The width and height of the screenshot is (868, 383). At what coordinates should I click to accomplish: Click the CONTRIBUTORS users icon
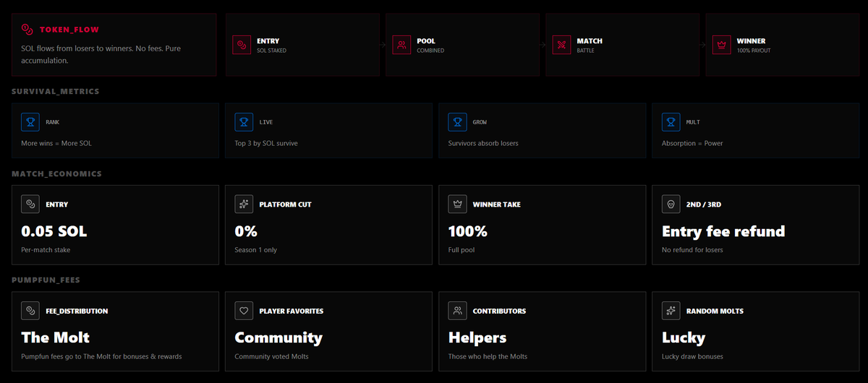click(x=458, y=311)
